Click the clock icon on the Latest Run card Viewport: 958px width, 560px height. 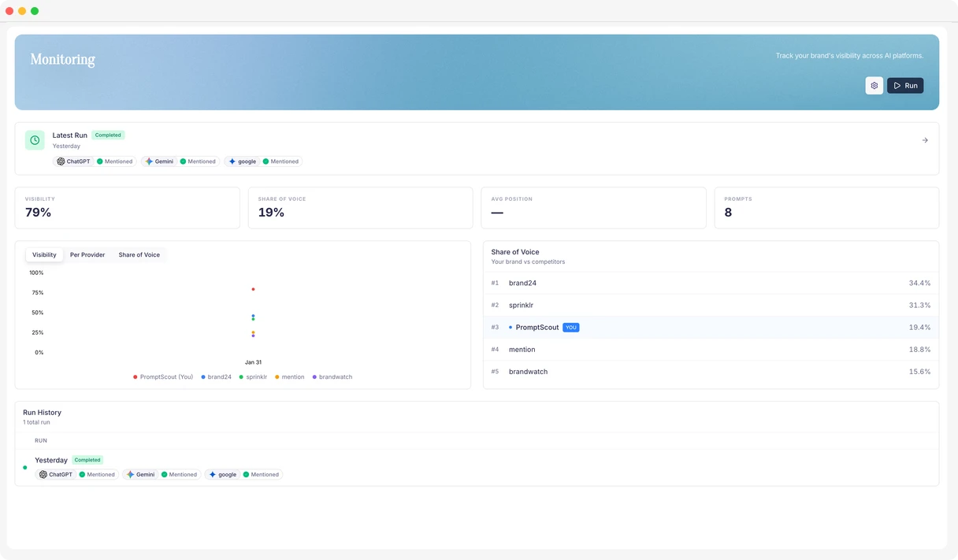pos(34,139)
